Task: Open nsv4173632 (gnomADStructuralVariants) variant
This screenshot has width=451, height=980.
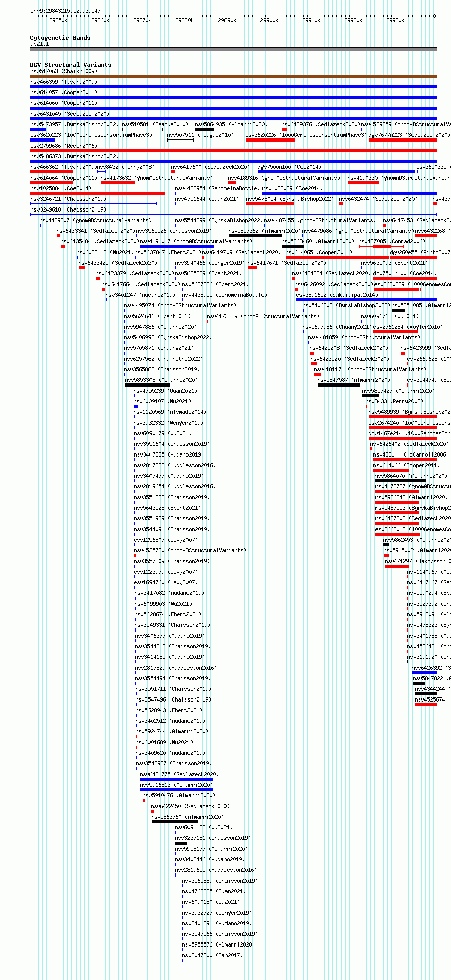Action: 157,178
